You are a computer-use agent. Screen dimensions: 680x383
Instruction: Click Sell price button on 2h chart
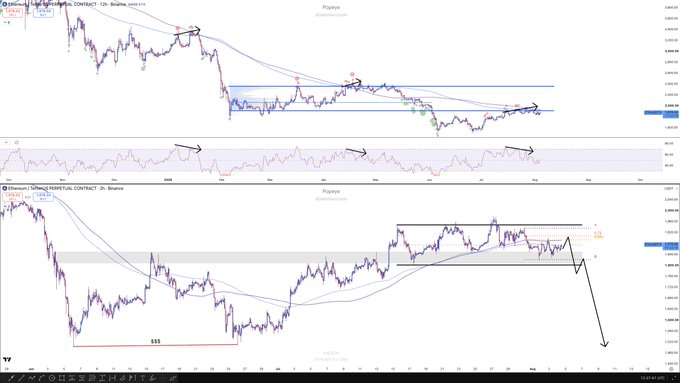pyautogui.click(x=13, y=197)
